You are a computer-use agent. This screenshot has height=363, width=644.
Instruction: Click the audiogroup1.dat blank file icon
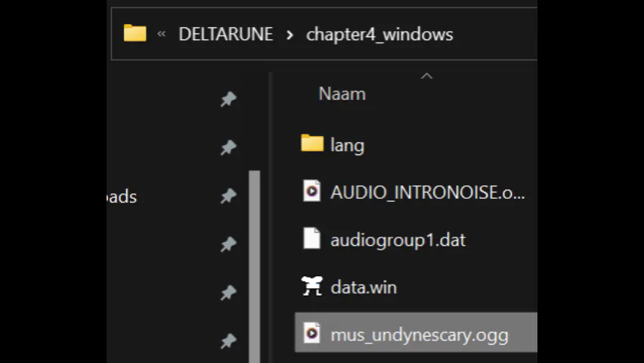tap(311, 238)
